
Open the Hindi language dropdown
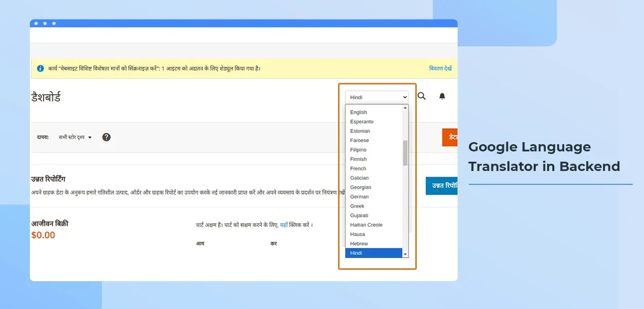[377, 97]
